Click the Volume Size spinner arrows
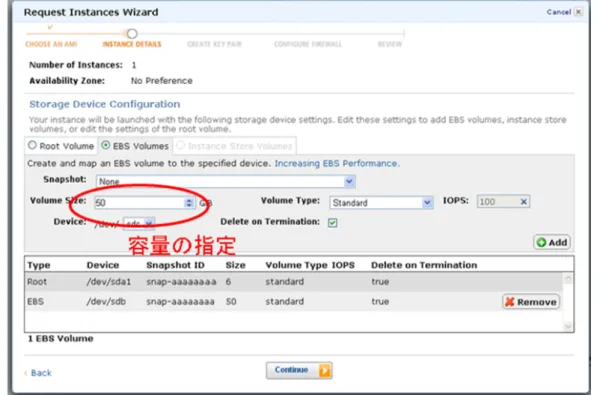 point(189,202)
